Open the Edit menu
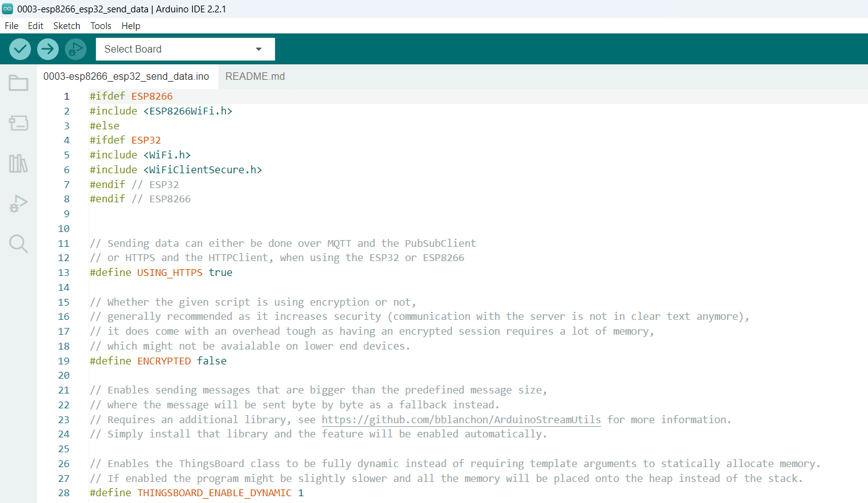 click(x=36, y=26)
